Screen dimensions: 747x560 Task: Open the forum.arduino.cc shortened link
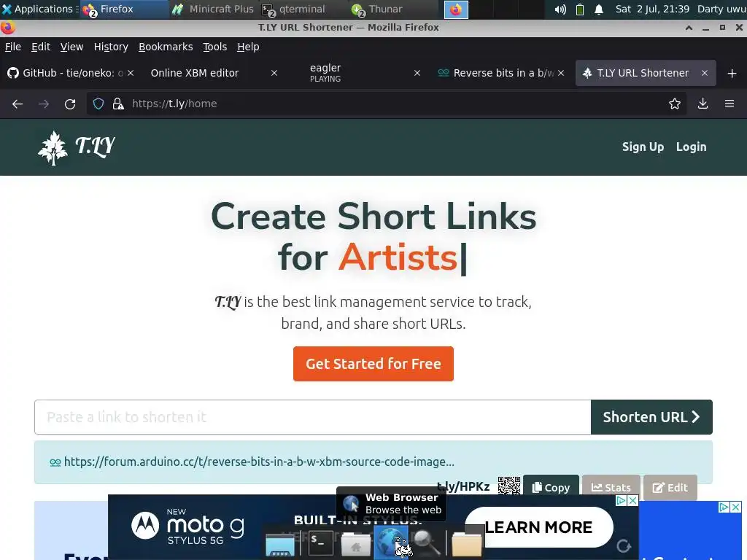(x=259, y=462)
